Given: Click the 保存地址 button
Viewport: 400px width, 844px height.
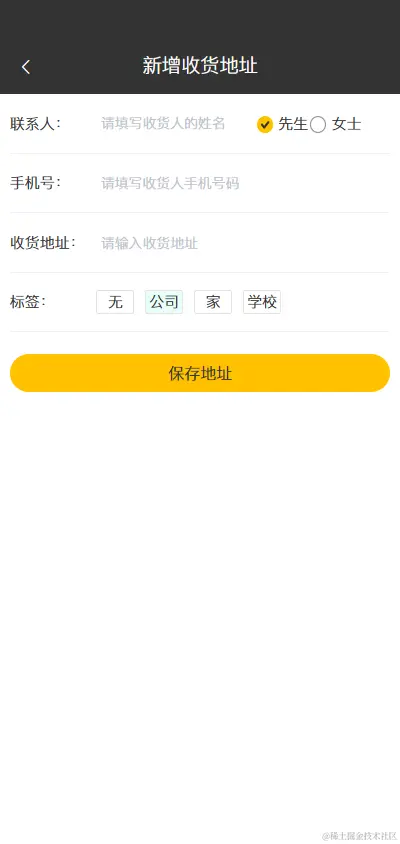Looking at the screenshot, I should coord(200,373).
